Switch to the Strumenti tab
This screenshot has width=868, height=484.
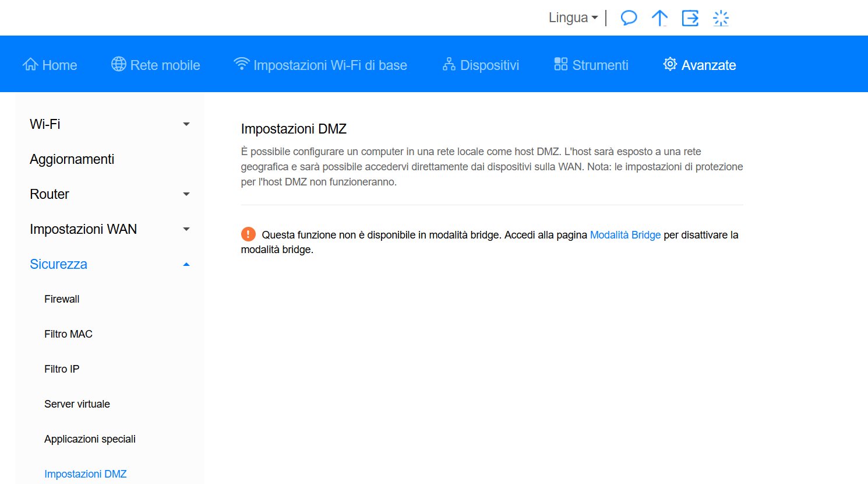[x=591, y=65]
